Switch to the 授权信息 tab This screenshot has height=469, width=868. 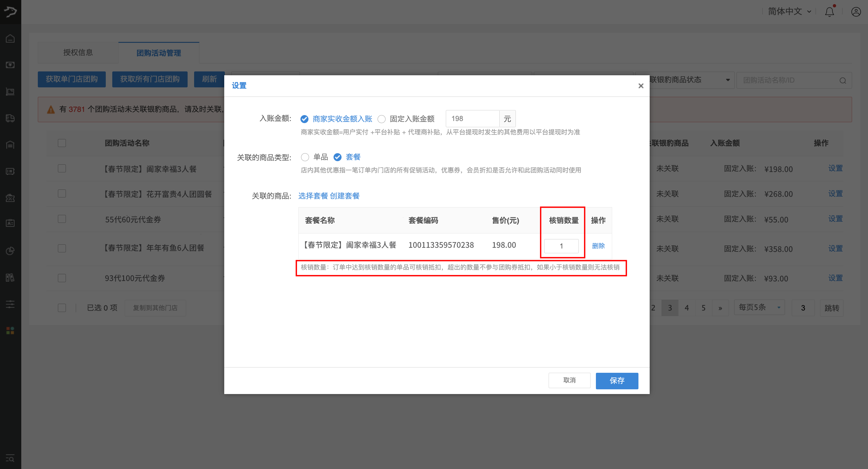(78, 53)
